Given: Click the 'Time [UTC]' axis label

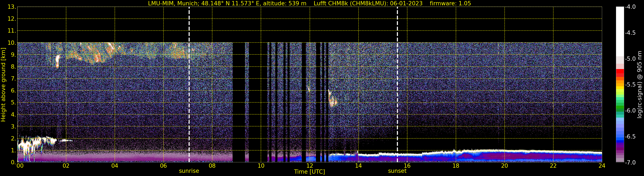Looking at the screenshot, I should [310, 172].
